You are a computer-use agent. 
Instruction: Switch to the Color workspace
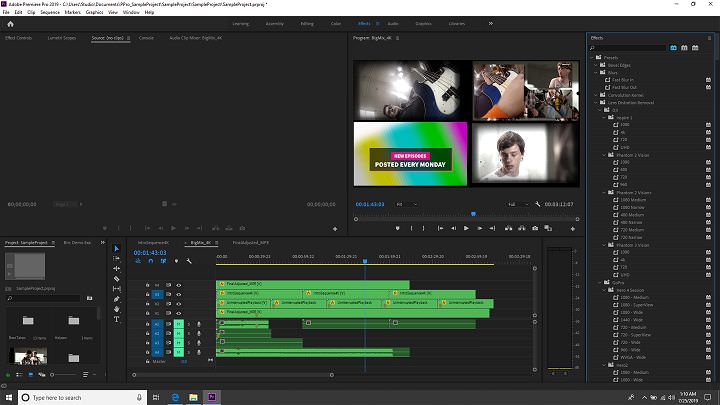click(336, 23)
